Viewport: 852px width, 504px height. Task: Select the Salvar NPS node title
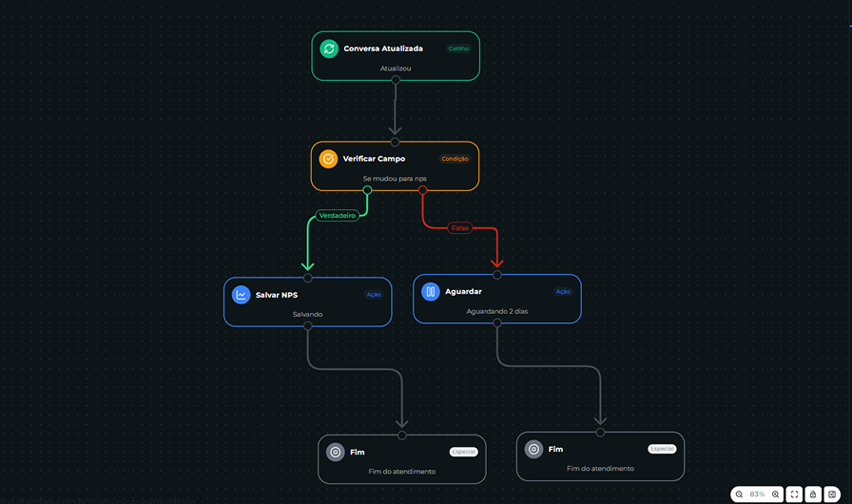(x=277, y=295)
